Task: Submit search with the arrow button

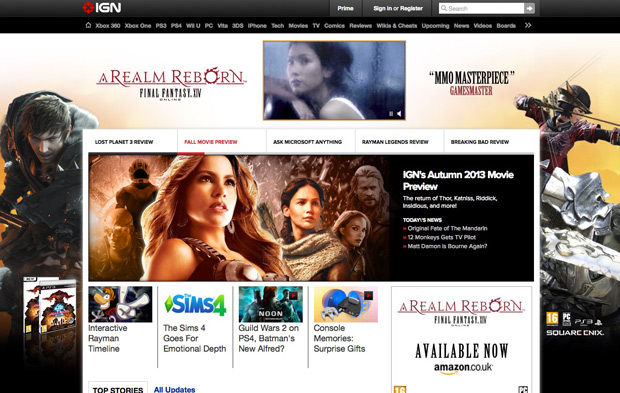Action: (x=529, y=8)
